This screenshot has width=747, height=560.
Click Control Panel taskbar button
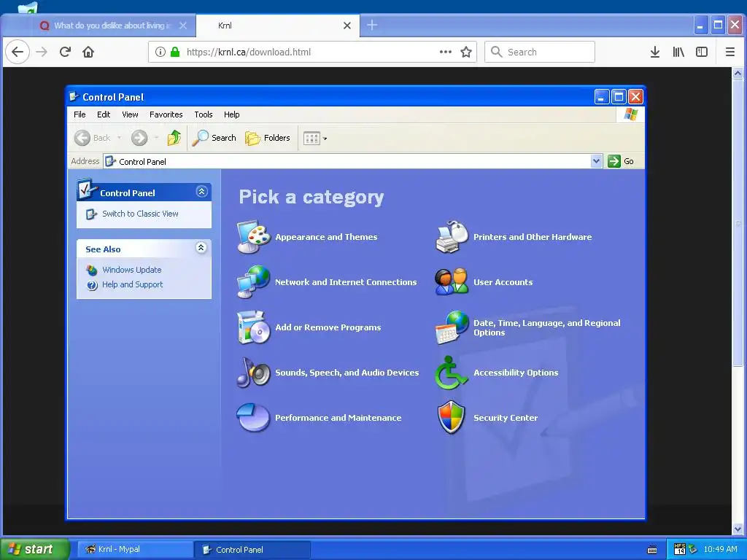pos(252,550)
